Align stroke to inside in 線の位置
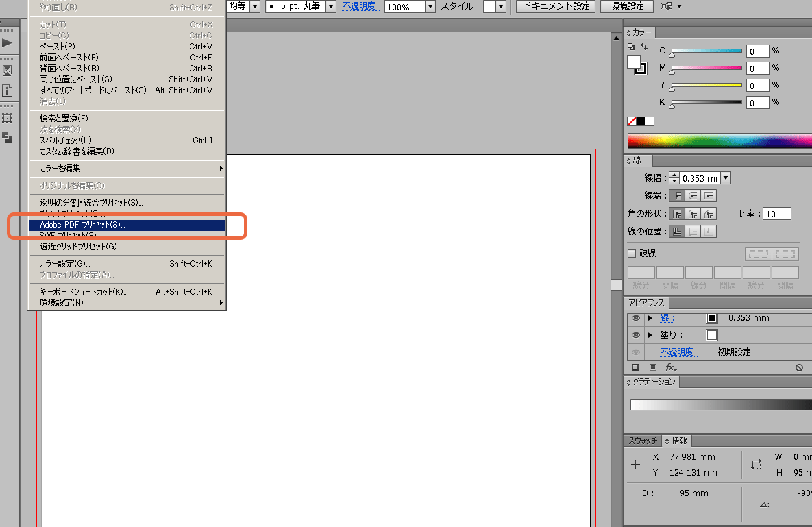 point(693,232)
